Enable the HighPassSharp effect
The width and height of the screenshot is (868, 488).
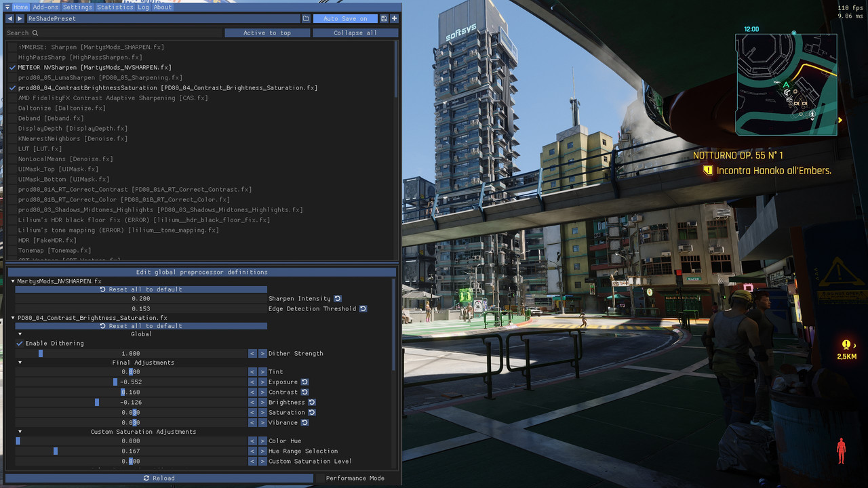(x=12, y=58)
